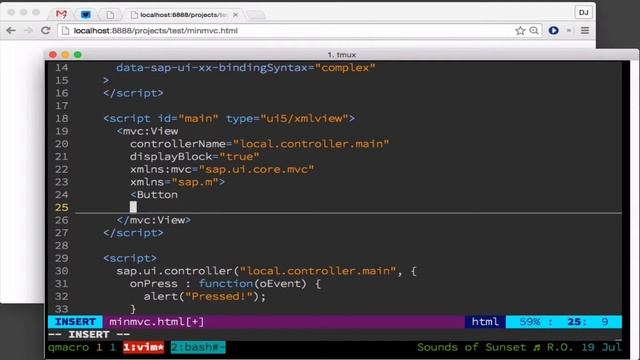Click the zoom magnifier icon in address bar
This screenshot has width=640, height=360.
point(534,31)
